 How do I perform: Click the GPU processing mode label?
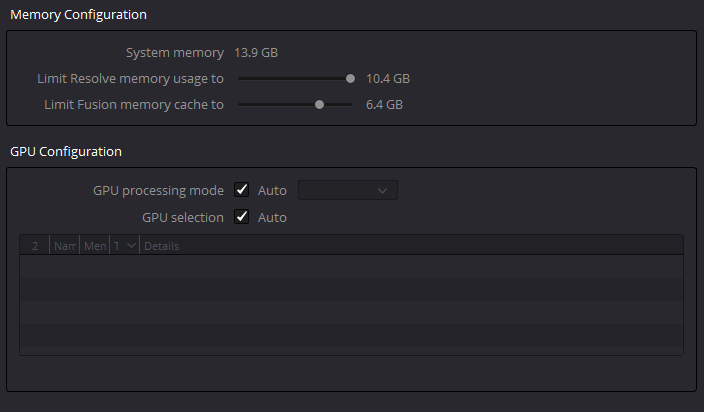tap(158, 190)
